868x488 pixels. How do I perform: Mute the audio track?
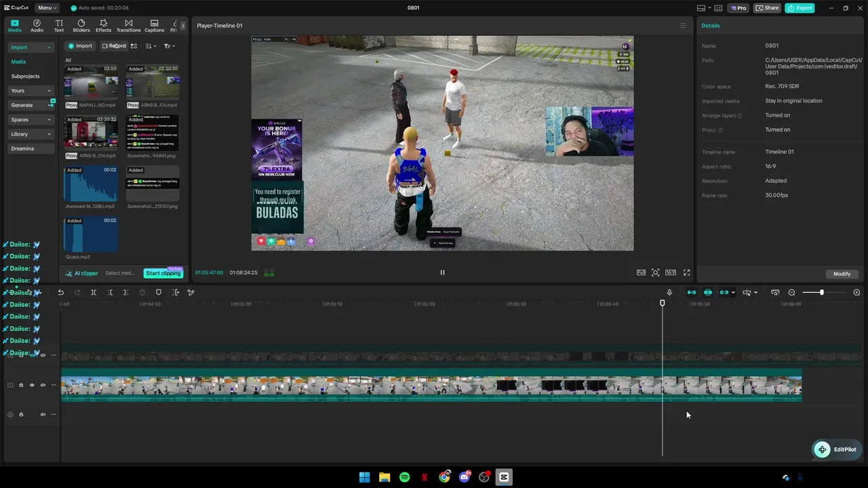pyautogui.click(x=43, y=414)
